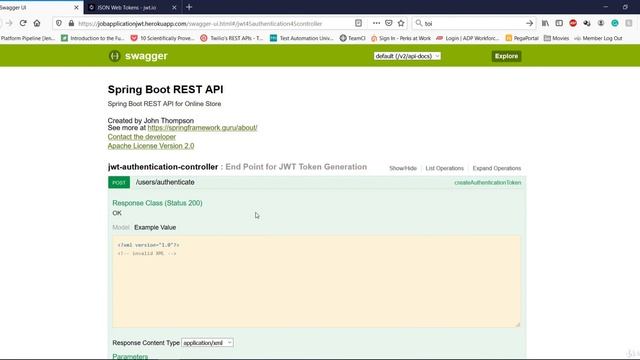Screen dimensions: 640x360
Task: Click the Explore button
Action: [506, 56]
